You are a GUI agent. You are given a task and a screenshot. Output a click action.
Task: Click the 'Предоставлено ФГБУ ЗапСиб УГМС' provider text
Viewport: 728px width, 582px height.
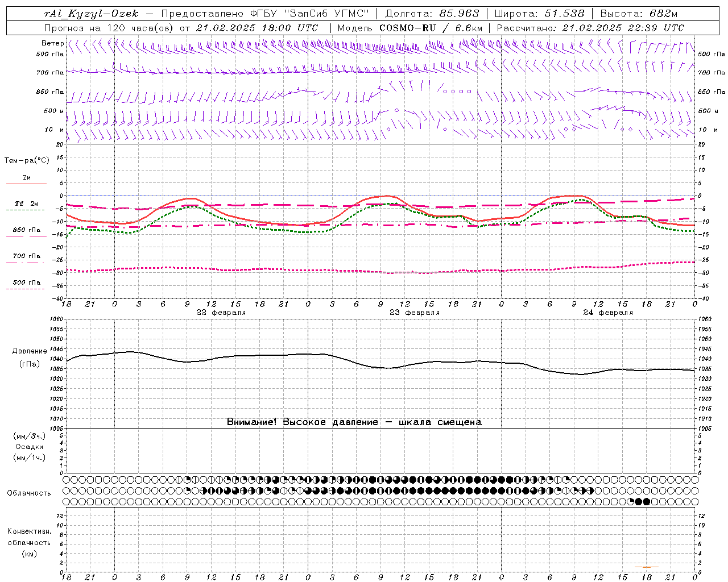point(265,14)
